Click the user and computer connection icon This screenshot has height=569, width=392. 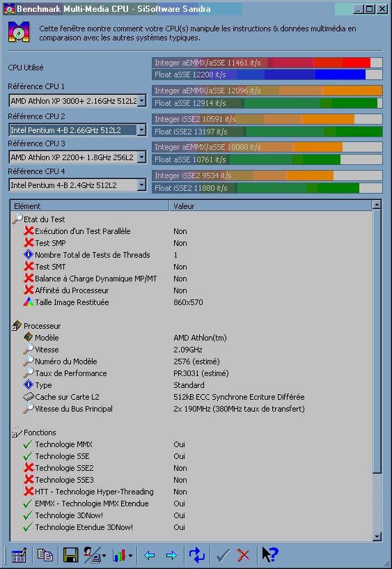pyautogui.click(x=92, y=555)
